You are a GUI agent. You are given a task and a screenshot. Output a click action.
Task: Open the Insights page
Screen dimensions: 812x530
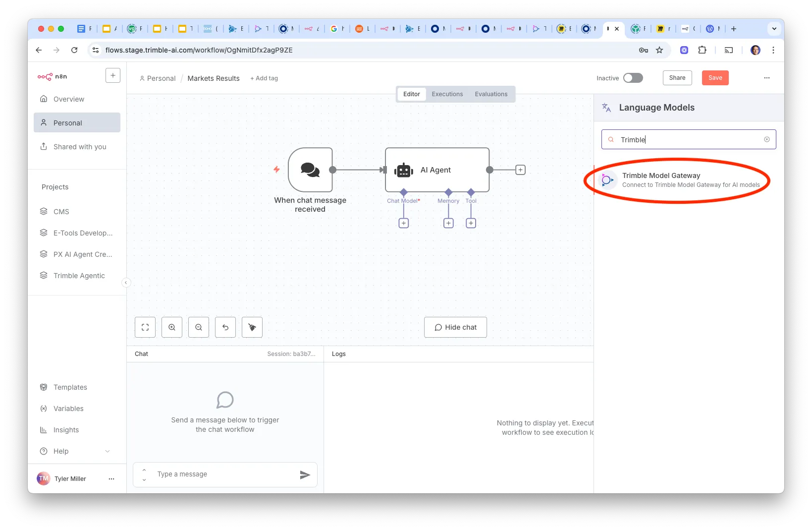(77, 430)
